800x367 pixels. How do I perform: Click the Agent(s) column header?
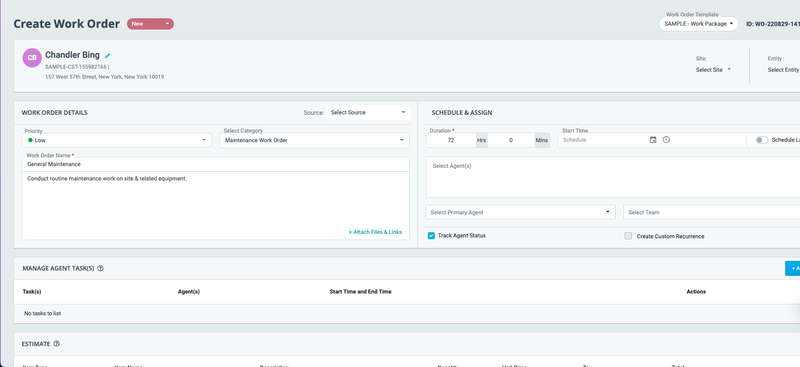click(x=189, y=292)
